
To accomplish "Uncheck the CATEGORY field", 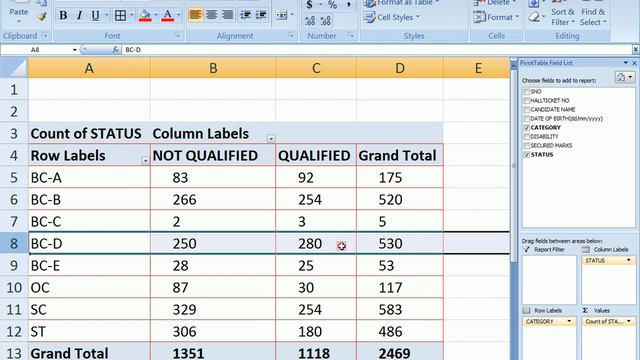I will point(527,128).
